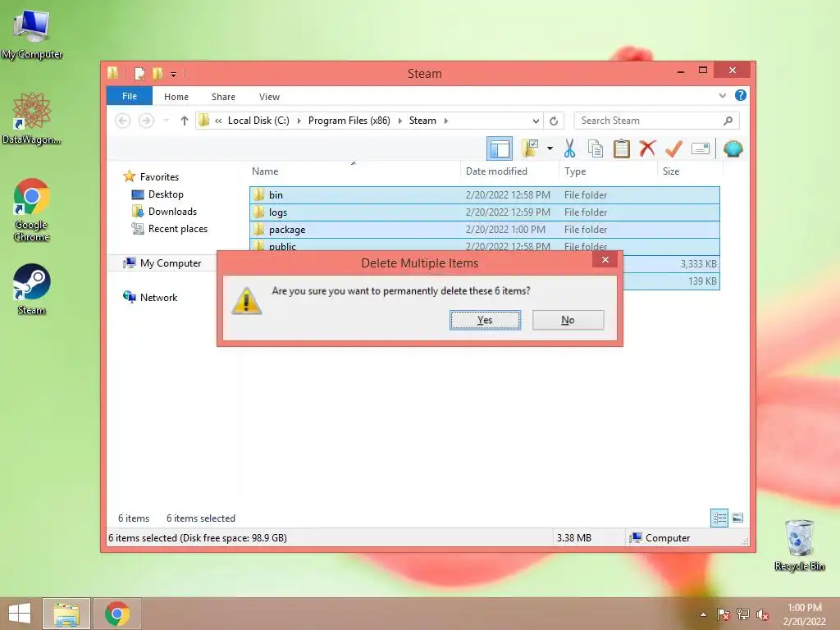Open the Windows Start button
Image resolution: width=840 pixels, height=630 pixels.
click(20, 614)
